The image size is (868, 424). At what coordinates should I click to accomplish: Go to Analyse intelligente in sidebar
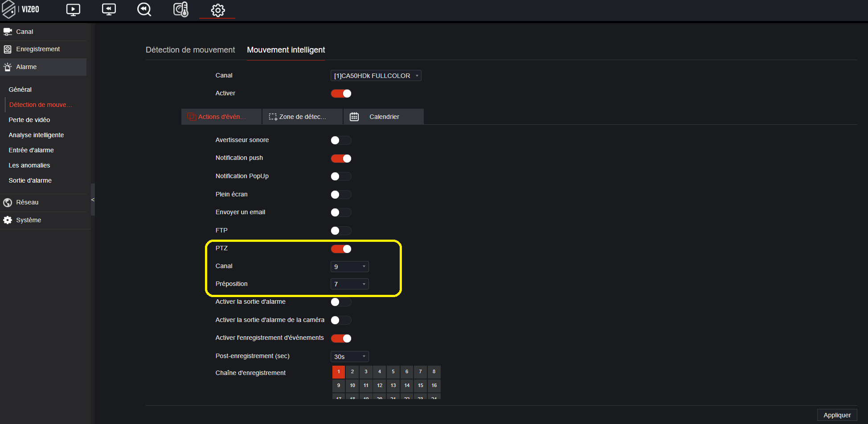pyautogui.click(x=36, y=135)
